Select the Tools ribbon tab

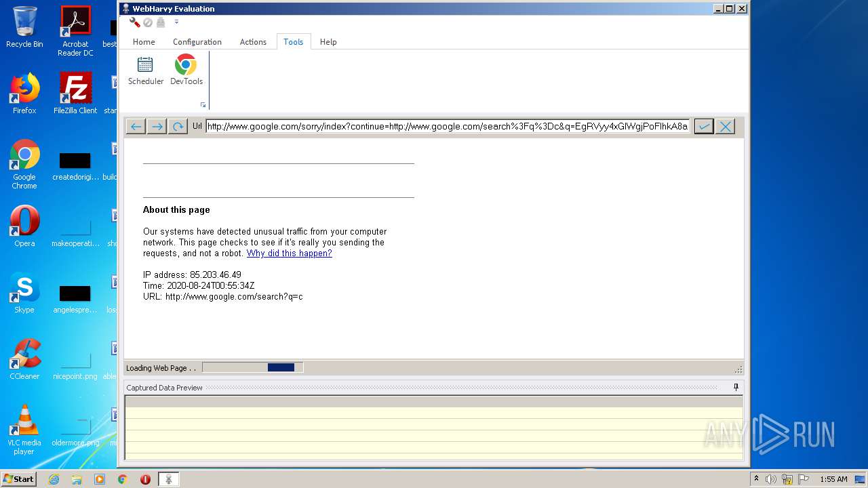point(294,42)
